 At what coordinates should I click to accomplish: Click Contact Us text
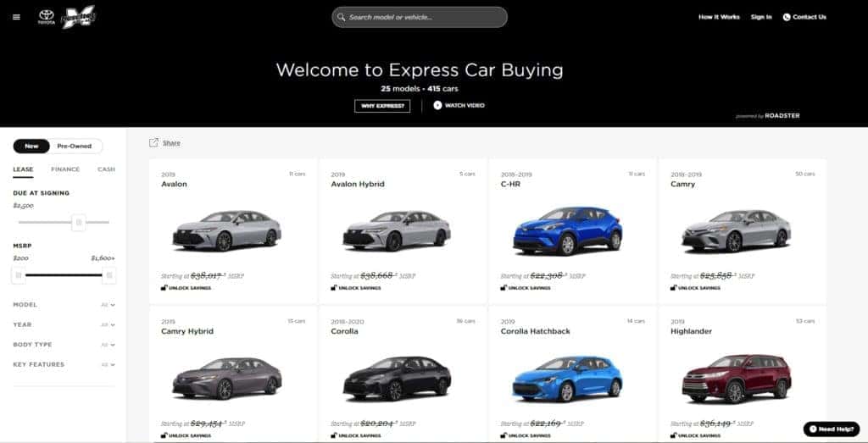click(x=810, y=17)
